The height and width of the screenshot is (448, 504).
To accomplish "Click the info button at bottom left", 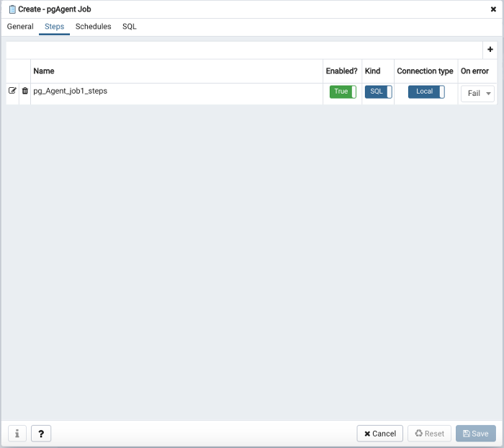I will coord(17,434).
